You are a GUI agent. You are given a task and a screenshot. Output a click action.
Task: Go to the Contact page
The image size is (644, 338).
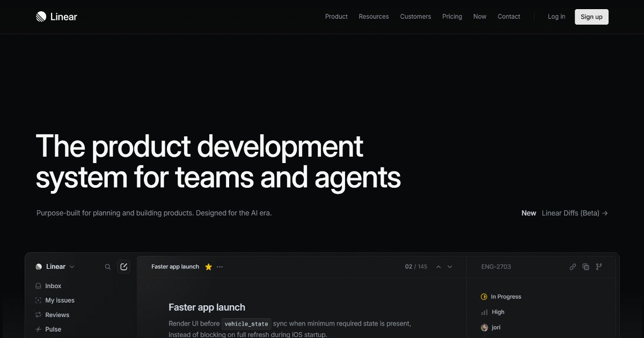[509, 17]
